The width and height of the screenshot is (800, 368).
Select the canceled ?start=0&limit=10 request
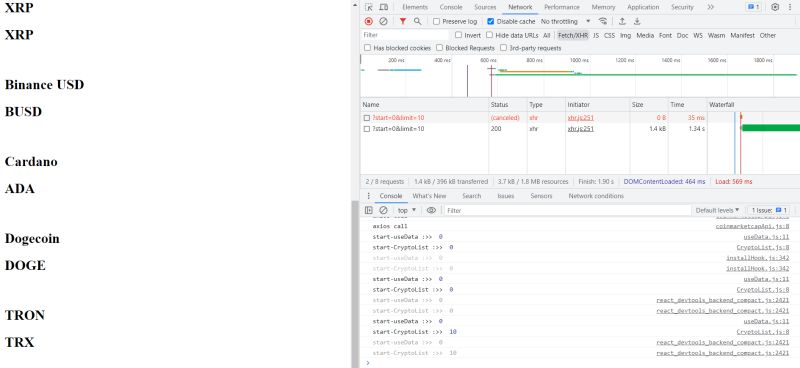click(398, 118)
